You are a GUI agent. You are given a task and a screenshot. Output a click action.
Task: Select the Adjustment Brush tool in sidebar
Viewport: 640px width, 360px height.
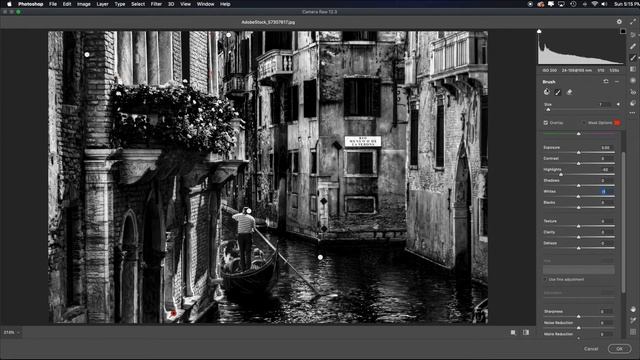(633, 58)
